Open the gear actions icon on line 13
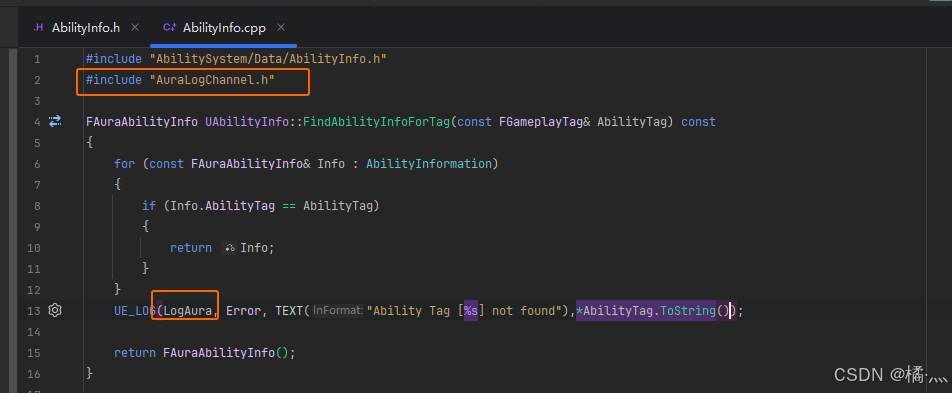952x393 pixels. (x=55, y=310)
